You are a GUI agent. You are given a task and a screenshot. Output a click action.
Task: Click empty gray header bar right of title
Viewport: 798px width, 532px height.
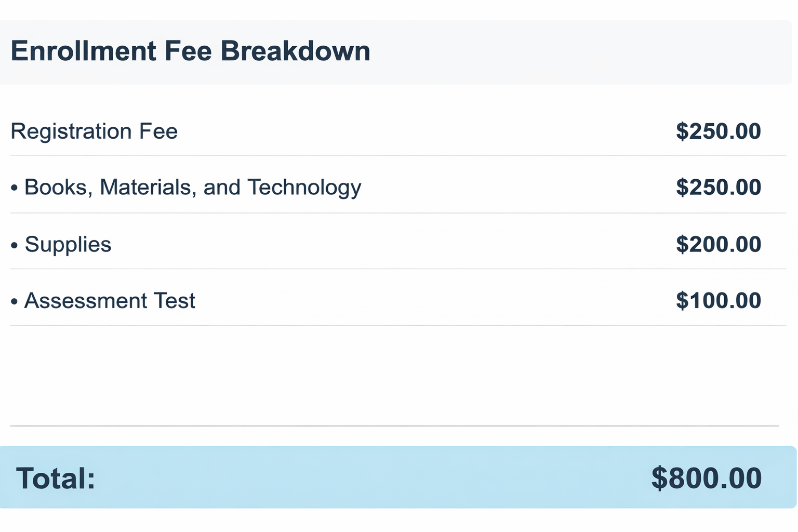571,52
